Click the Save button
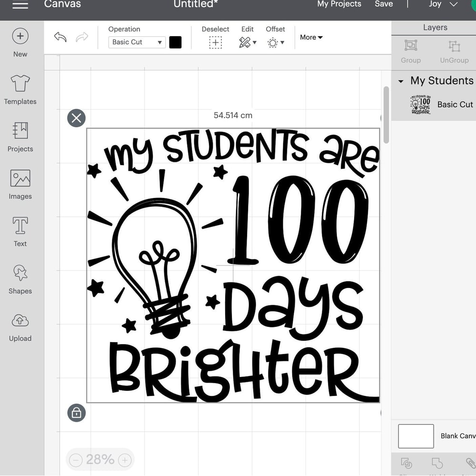Screen dimensions: 476x476 tap(384, 4)
